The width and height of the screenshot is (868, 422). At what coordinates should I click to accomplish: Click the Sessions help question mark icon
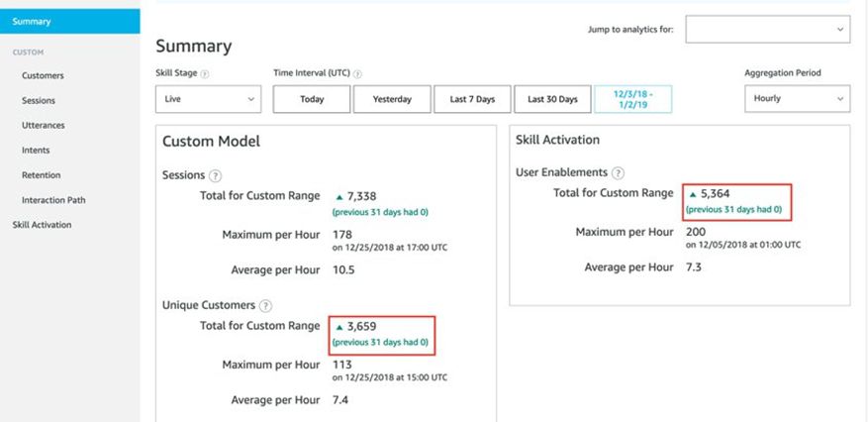pos(215,175)
